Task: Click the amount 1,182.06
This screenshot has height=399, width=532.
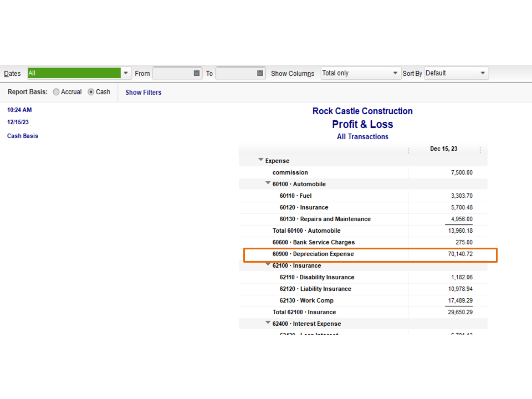Action: click(x=462, y=277)
